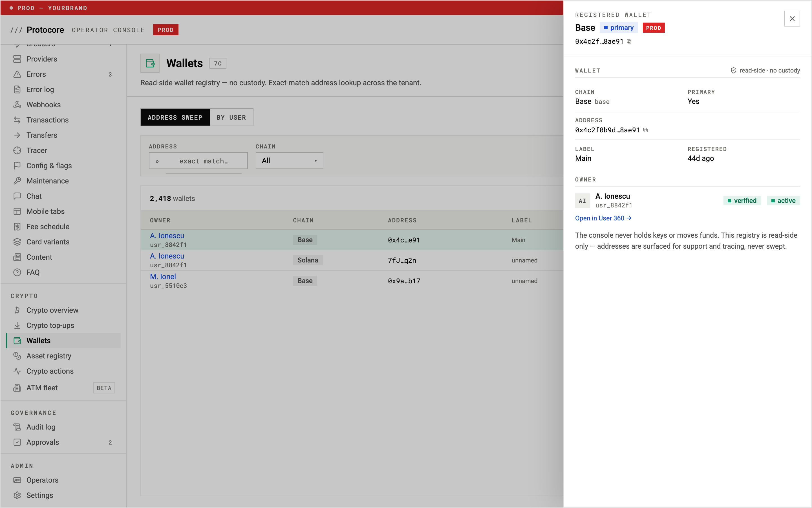Open Error log document icon
The height and width of the screenshot is (508, 812).
coord(17,89)
